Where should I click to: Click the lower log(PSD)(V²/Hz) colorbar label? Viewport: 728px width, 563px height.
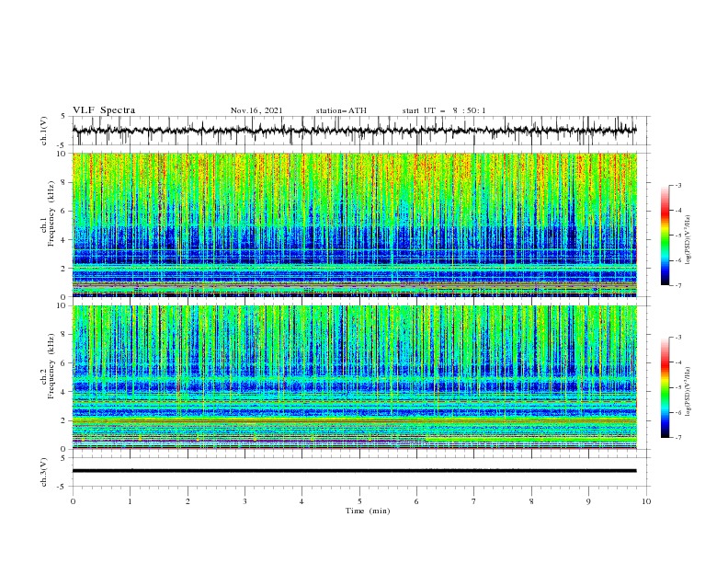pyautogui.click(x=688, y=392)
